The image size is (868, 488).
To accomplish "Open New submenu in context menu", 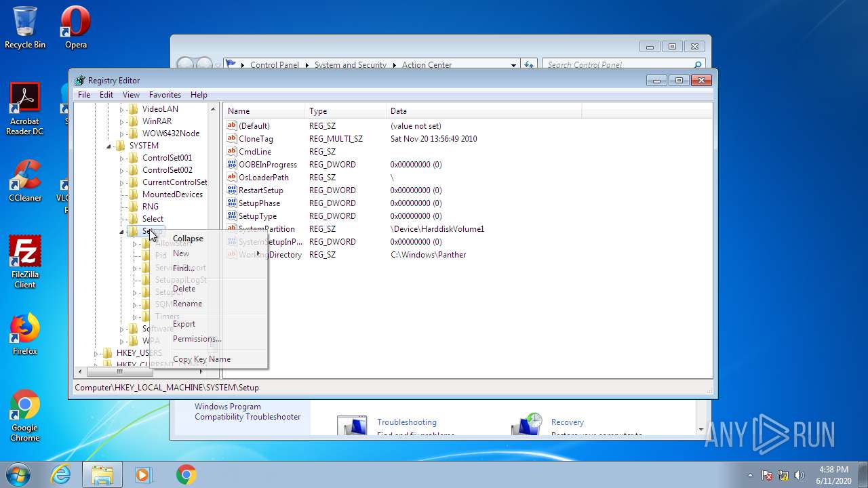I will [208, 253].
